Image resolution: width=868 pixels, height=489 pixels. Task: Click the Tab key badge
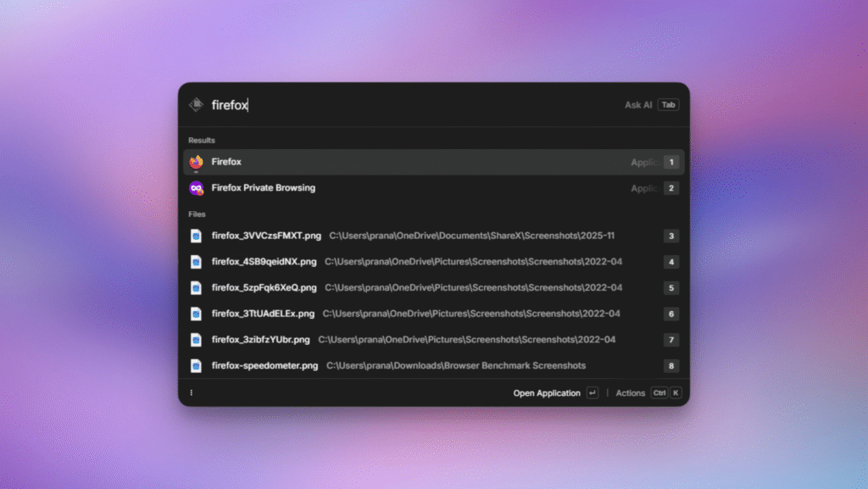(668, 105)
